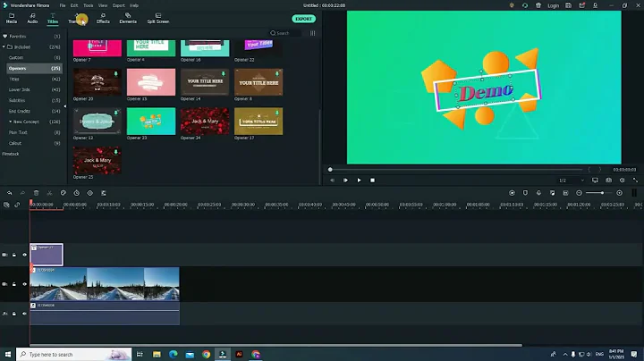This screenshot has width=644, height=361.
Task: Open the Elements tab
Action: 128,18
